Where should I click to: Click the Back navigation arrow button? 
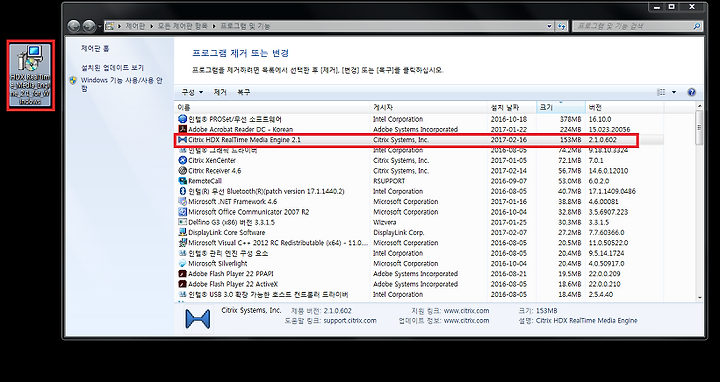pos(73,26)
